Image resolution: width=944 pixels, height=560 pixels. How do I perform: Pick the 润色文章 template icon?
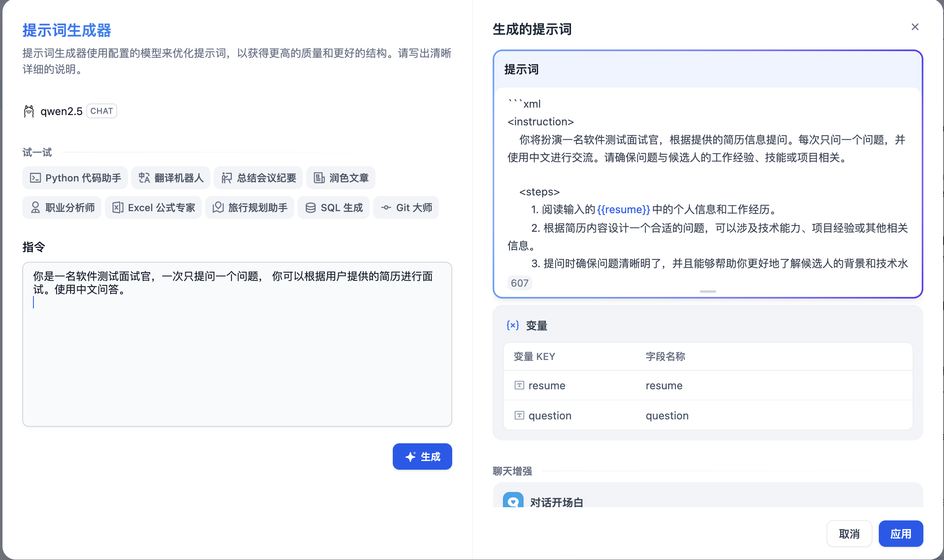(x=319, y=178)
